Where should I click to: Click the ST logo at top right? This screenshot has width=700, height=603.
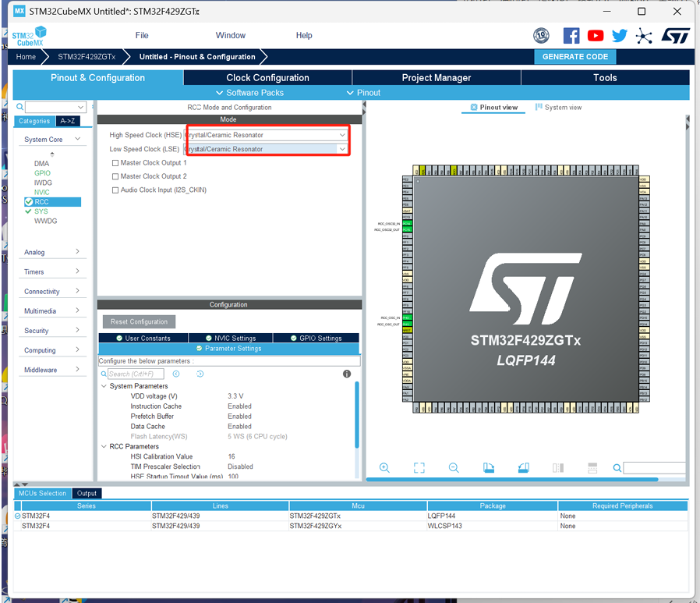click(676, 36)
